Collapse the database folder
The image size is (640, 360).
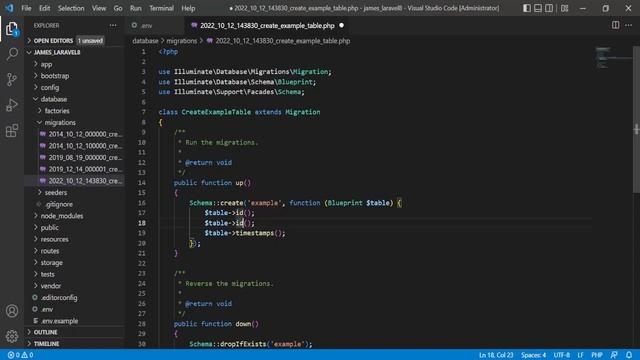(x=75, y=99)
